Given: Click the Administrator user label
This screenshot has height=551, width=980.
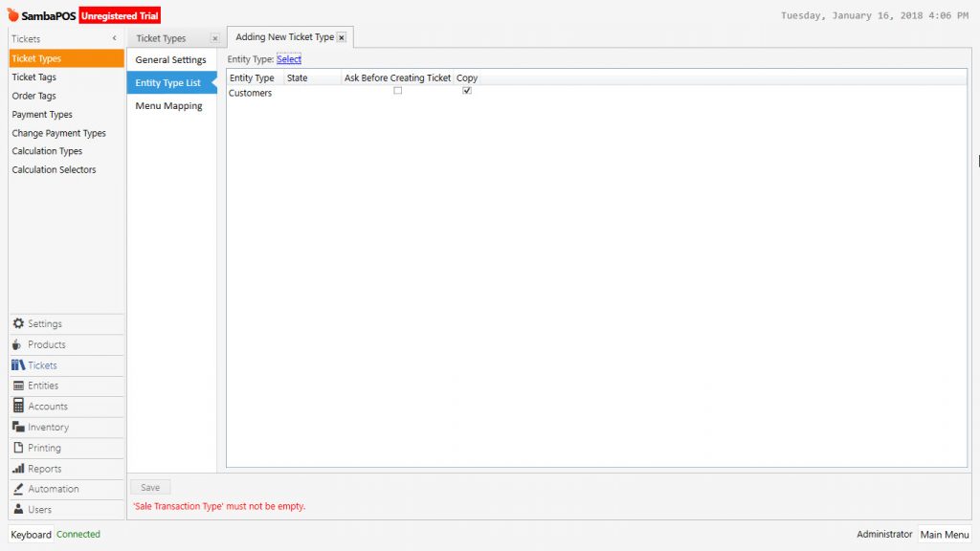Looking at the screenshot, I should (x=884, y=534).
